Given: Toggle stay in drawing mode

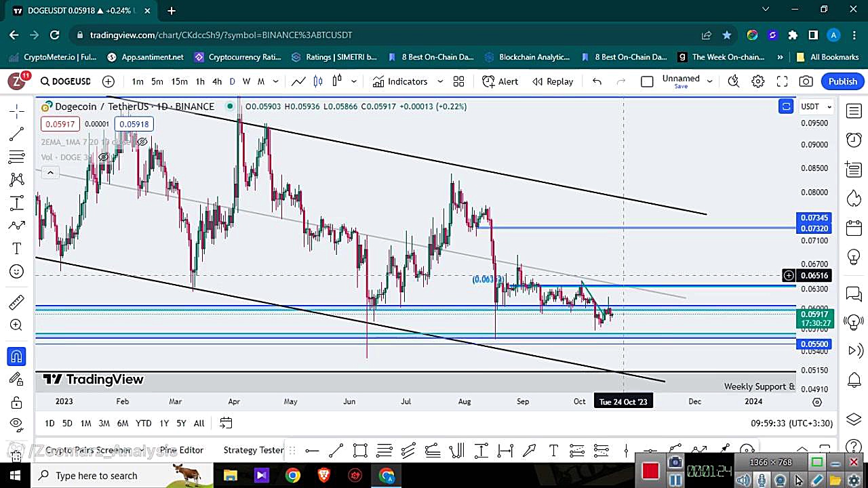Looking at the screenshot, I should pyautogui.click(x=17, y=380).
